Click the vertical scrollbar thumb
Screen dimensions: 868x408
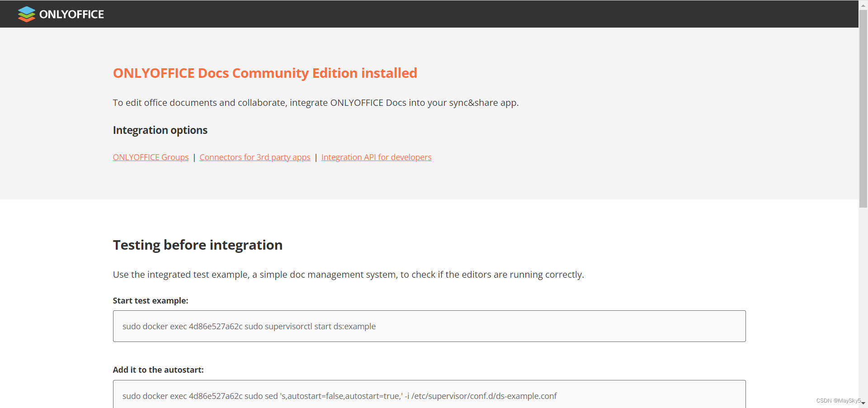863,109
